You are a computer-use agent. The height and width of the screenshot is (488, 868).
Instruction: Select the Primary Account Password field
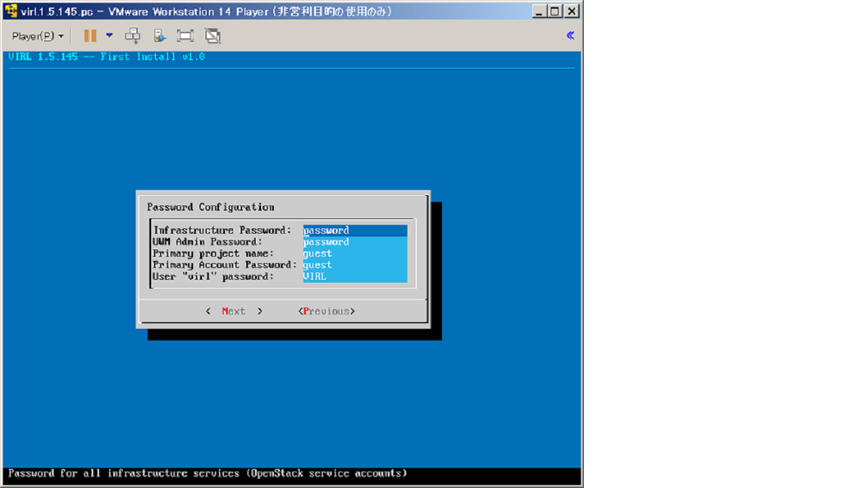[x=355, y=265]
